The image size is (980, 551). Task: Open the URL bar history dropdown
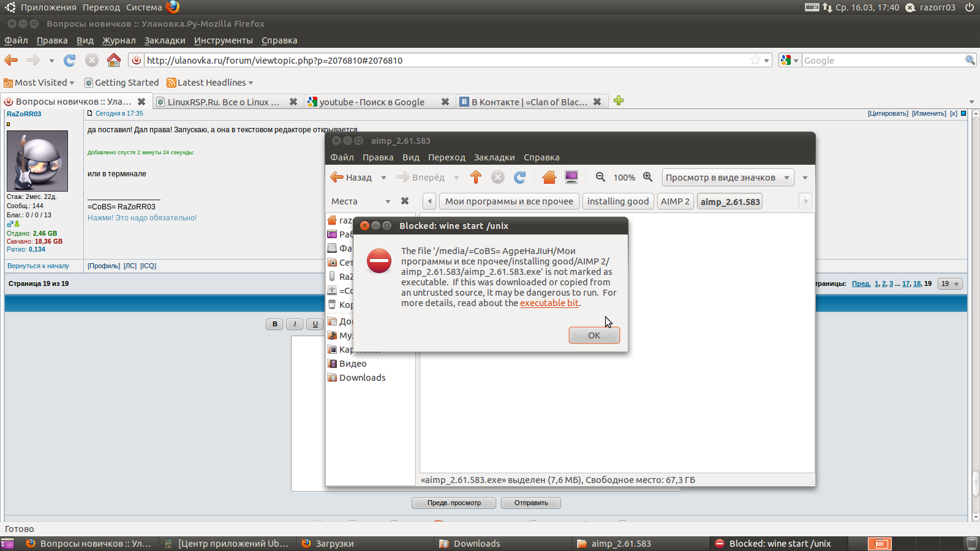point(766,61)
